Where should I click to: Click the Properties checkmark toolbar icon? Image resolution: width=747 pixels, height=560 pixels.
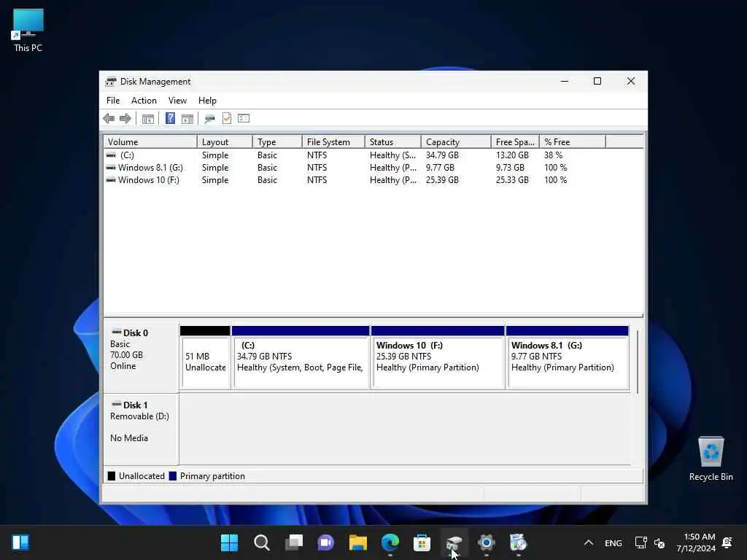coord(227,119)
